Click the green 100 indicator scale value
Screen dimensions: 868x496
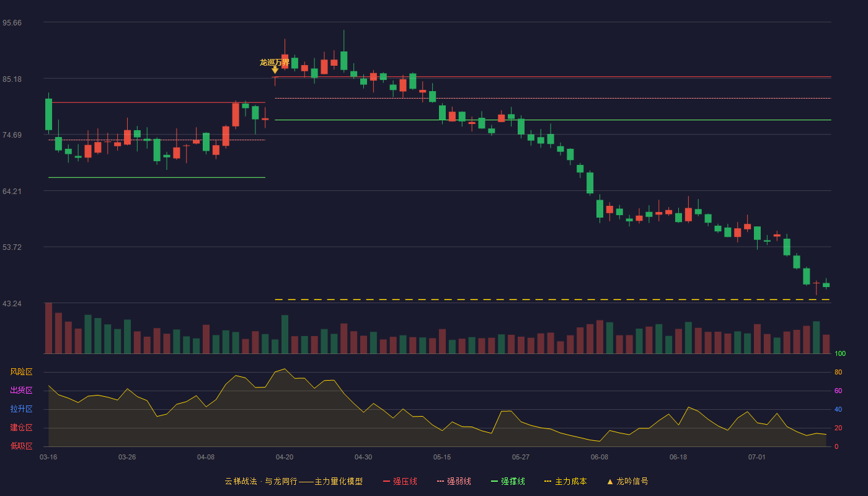[x=840, y=354]
